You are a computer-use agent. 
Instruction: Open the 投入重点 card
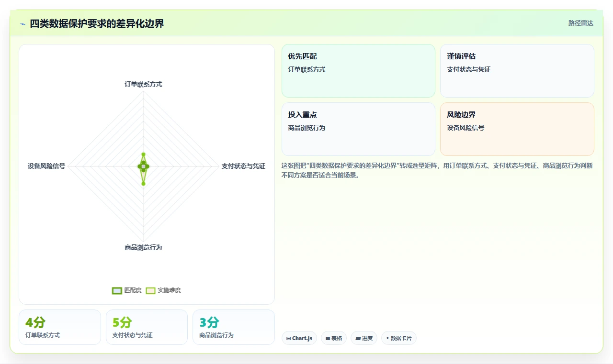coord(358,129)
